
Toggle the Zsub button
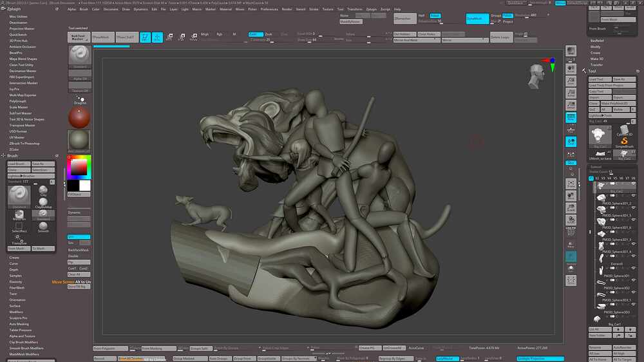[x=269, y=34]
